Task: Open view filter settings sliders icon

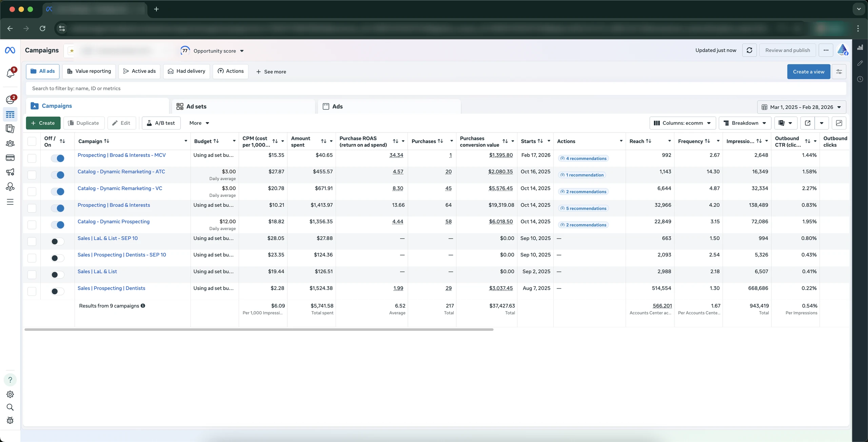Action: [x=839, y=72]
